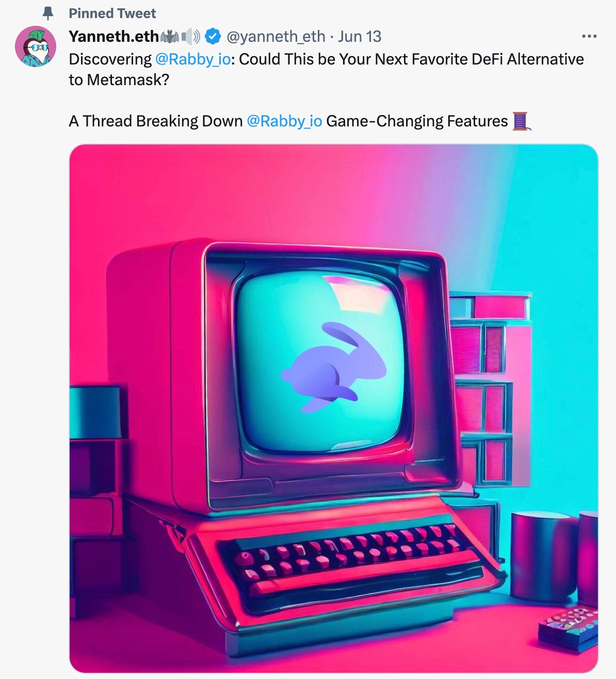This screenshot has width=616, height=679.
Task: Select the Pinned Tweet label
Action: [112, 13]
